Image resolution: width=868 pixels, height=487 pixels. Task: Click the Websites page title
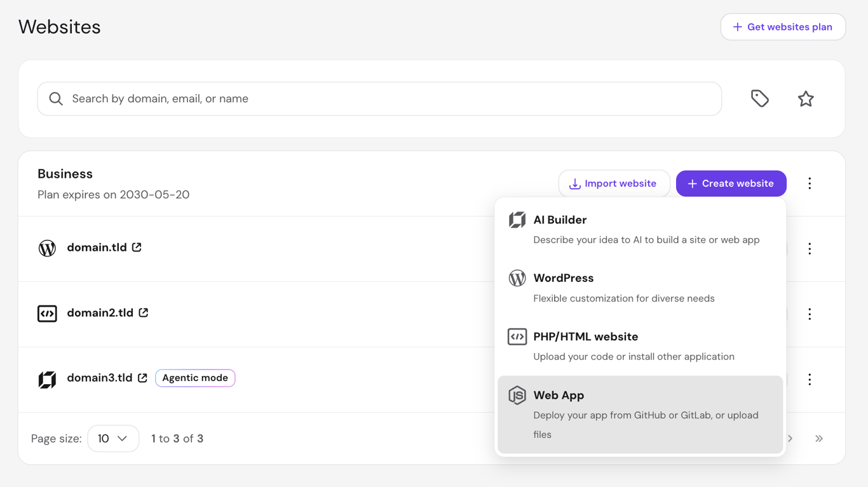click(x=60, y=27)
